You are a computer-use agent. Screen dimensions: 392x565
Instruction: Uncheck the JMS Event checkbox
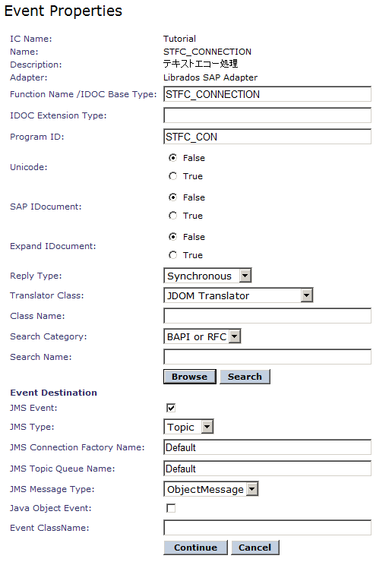click(x=171, y=408)
